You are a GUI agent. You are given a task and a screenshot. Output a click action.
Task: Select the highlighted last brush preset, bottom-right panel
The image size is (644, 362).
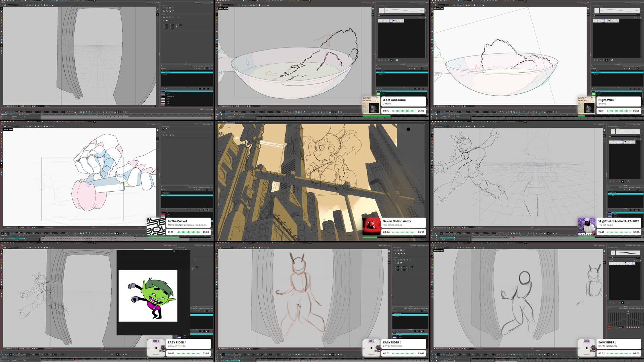[x=634, y=263]
